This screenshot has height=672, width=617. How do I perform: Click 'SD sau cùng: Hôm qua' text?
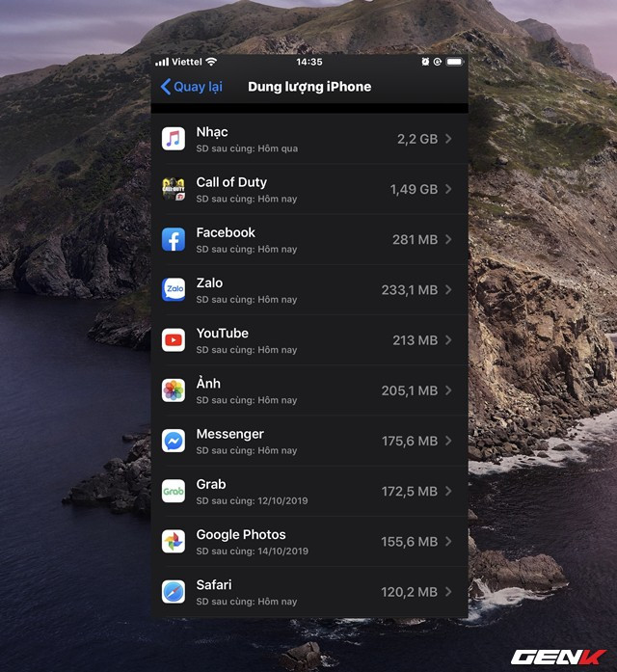pyautogui.click(x=247, y=148)
